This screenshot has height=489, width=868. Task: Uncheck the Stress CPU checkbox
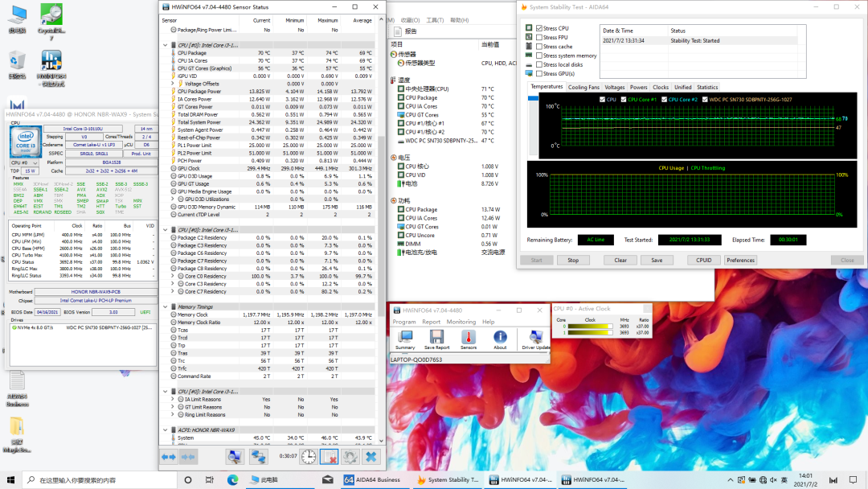click(539, 28)
